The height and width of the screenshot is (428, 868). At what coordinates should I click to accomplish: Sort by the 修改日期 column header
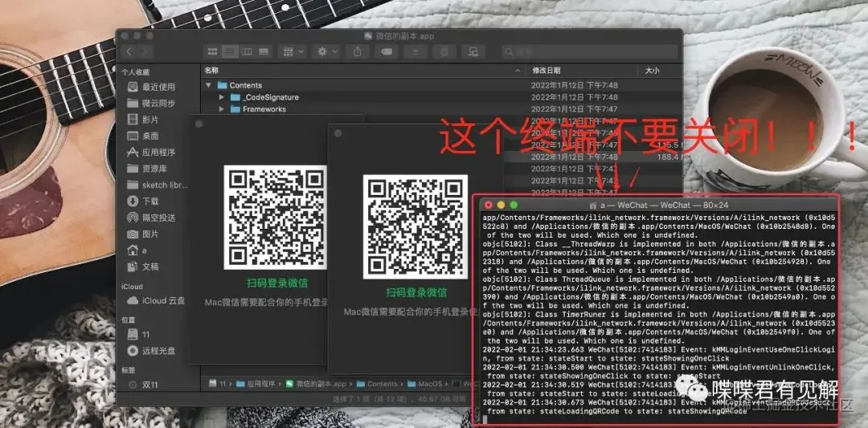coord(583,71)
